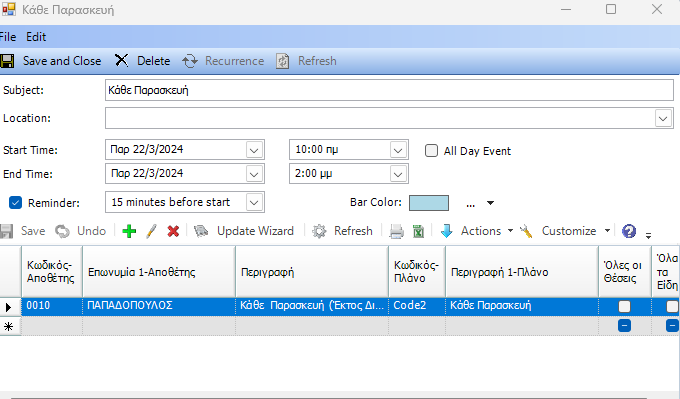680x399 pixels.
Task: Click the Undo arrow icon
Action: 62,231
